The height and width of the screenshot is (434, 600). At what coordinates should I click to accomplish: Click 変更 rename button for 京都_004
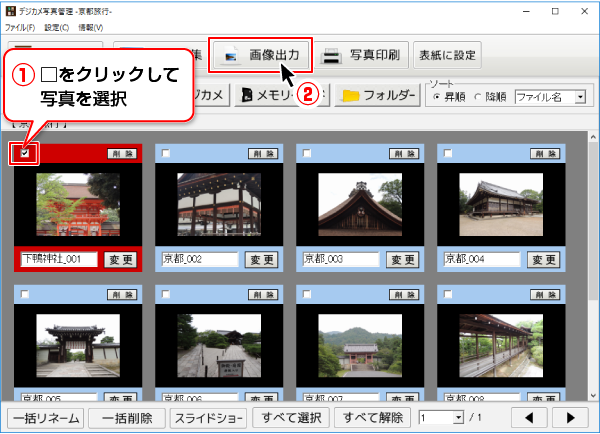(543, 260)
